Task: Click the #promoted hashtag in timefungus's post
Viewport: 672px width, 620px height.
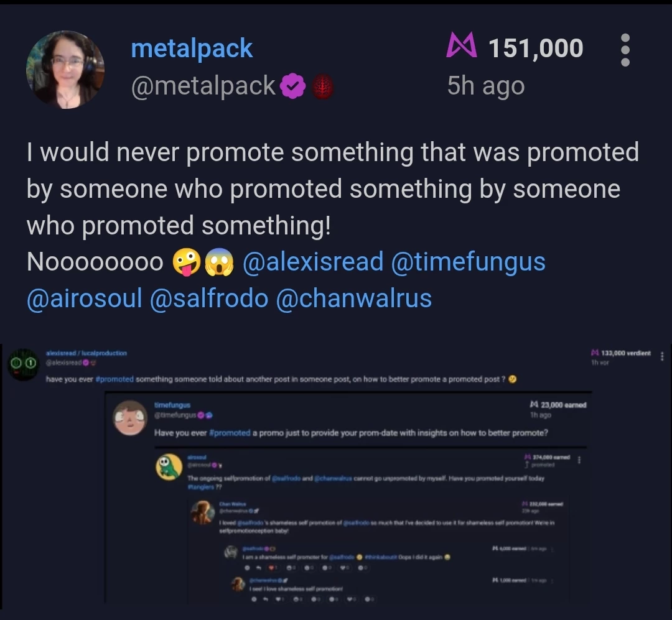Action: [229, 433]
